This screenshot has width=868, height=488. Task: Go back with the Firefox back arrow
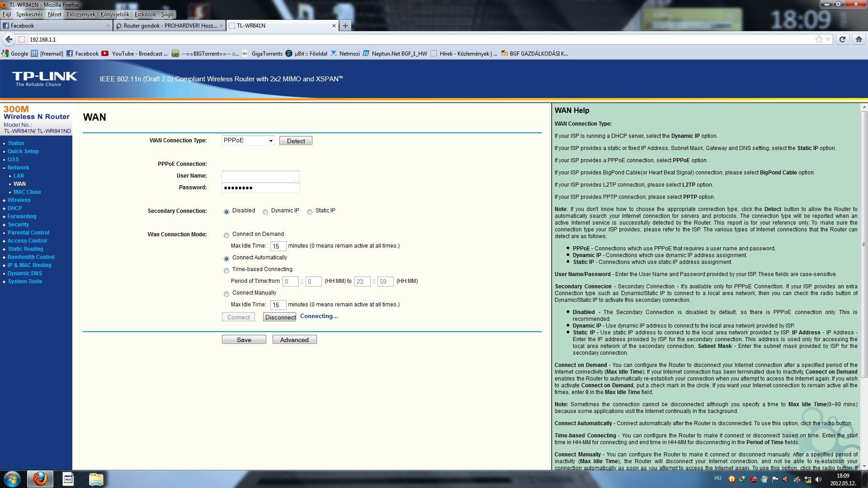point(8,39)
